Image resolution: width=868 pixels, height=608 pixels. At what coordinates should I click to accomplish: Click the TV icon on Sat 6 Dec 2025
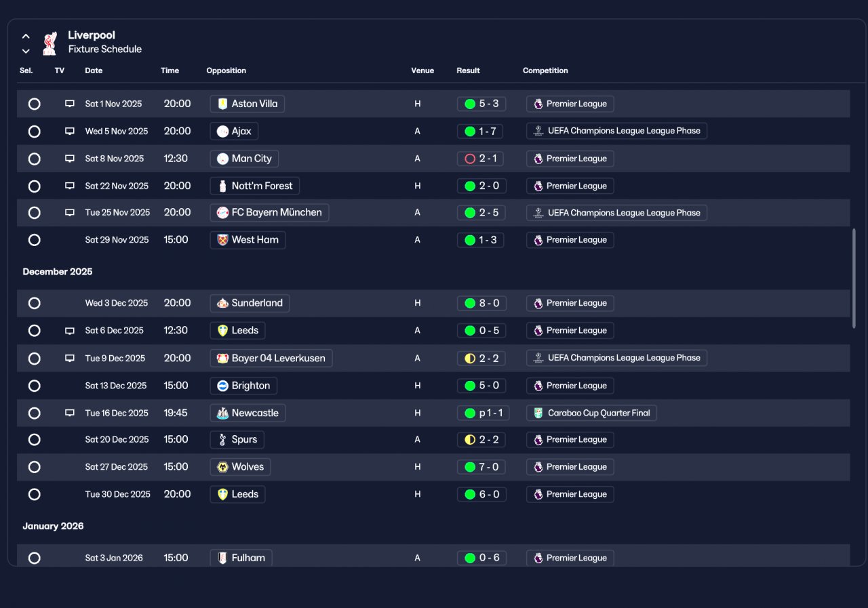[x=69, y=331]
